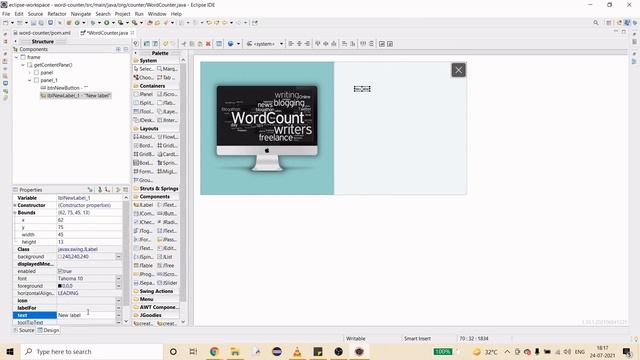Viewport: 640px width, 360px height.
Task: Open VLC from the taskbar
Action: (x=297, y=351)
